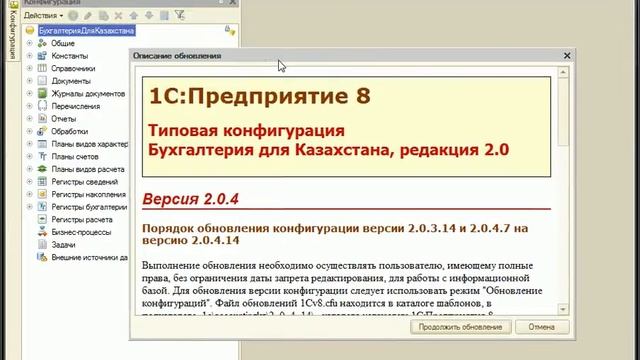Click the Обработки icon
Screen dimensions: 640x360
[42, 131]
